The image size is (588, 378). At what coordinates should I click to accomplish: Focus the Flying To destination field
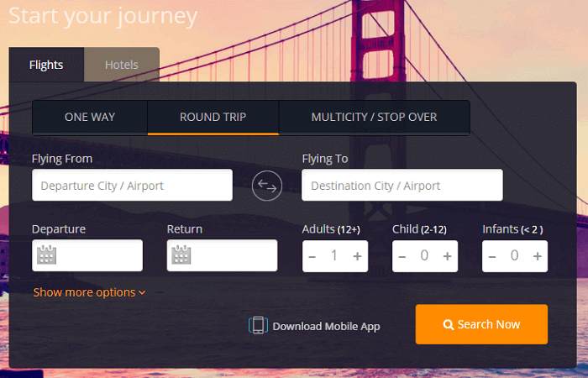click(x=402, y=186)
